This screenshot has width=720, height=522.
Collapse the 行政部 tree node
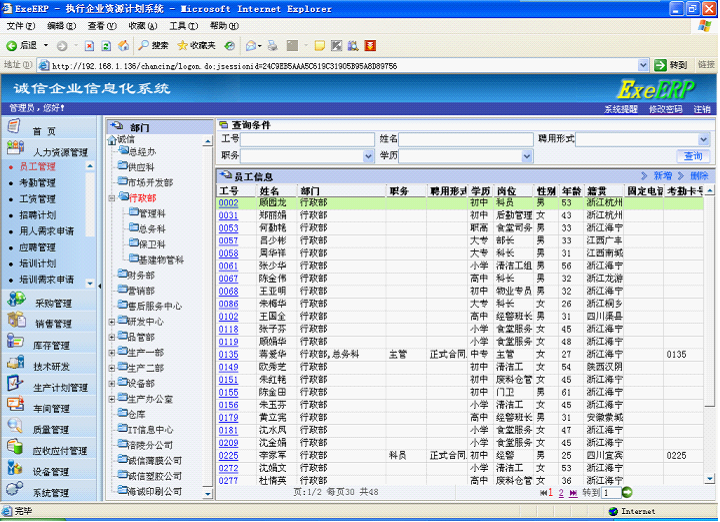tap(112, 198)
